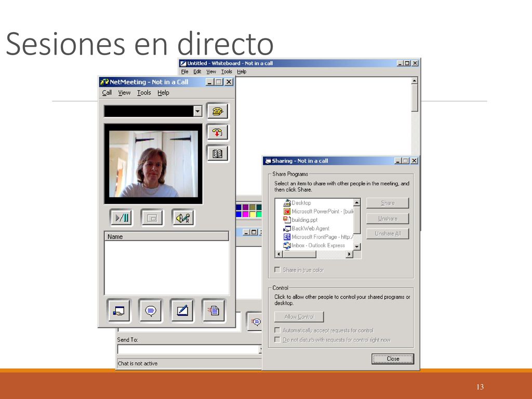
Task: Click the End Call hang-up button
Action: [218, 132]
